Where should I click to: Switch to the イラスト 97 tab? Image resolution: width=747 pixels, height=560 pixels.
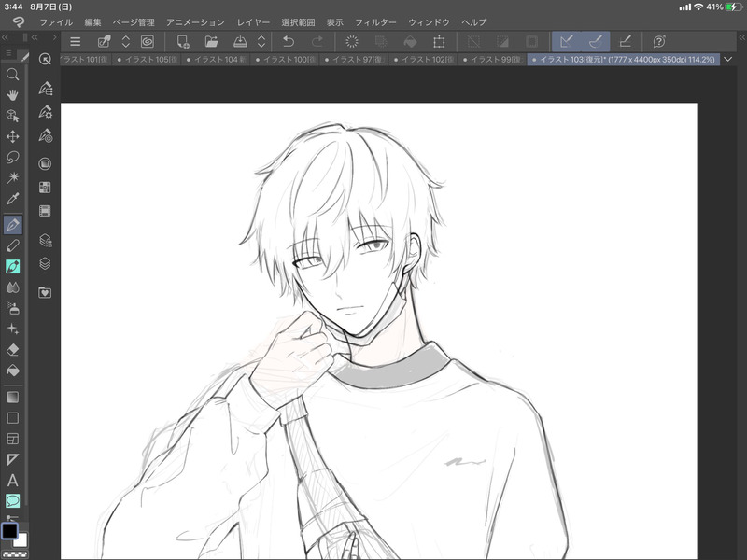point(355,60)
